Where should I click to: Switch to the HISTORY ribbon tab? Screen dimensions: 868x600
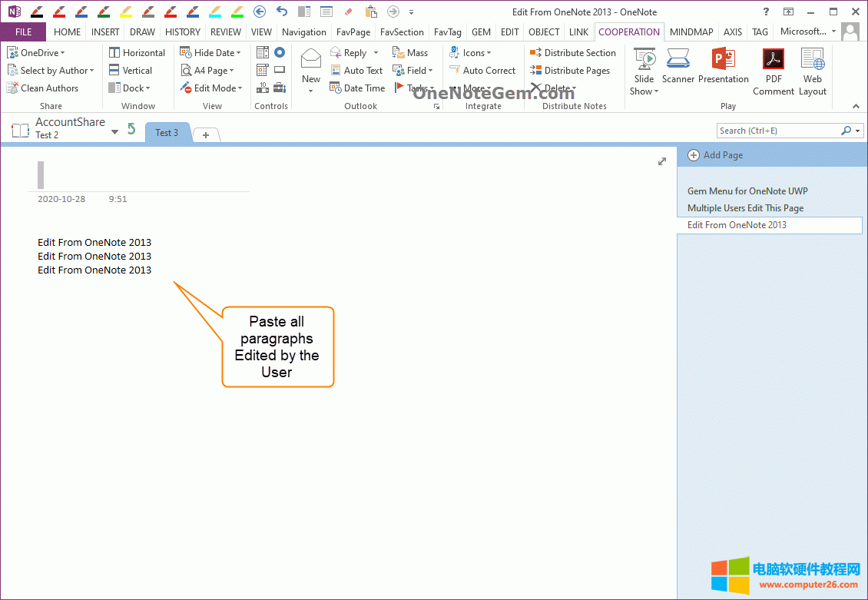[x=183, y=32]
